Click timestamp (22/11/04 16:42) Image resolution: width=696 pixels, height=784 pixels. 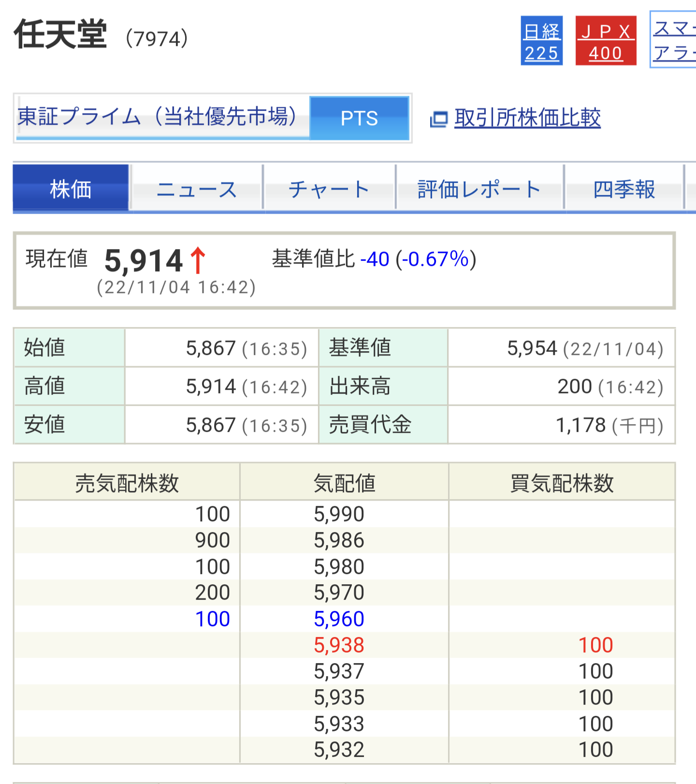(x=176, y=287)
